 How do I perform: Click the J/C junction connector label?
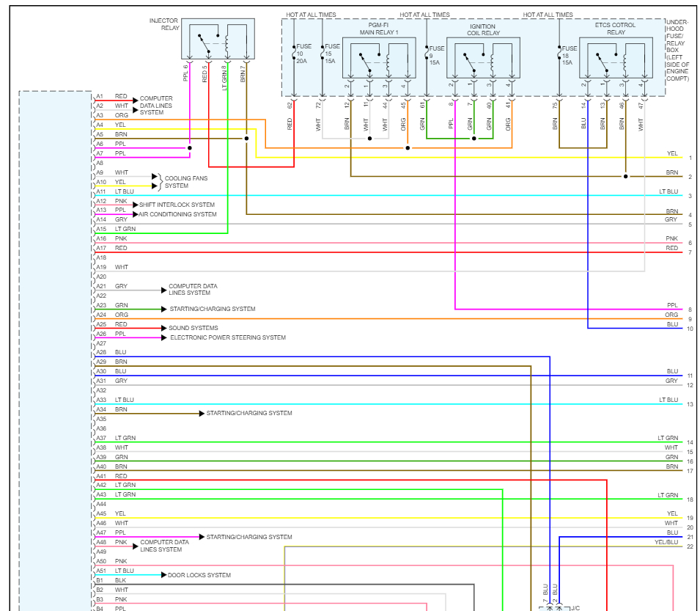click(x=575, y=608)
